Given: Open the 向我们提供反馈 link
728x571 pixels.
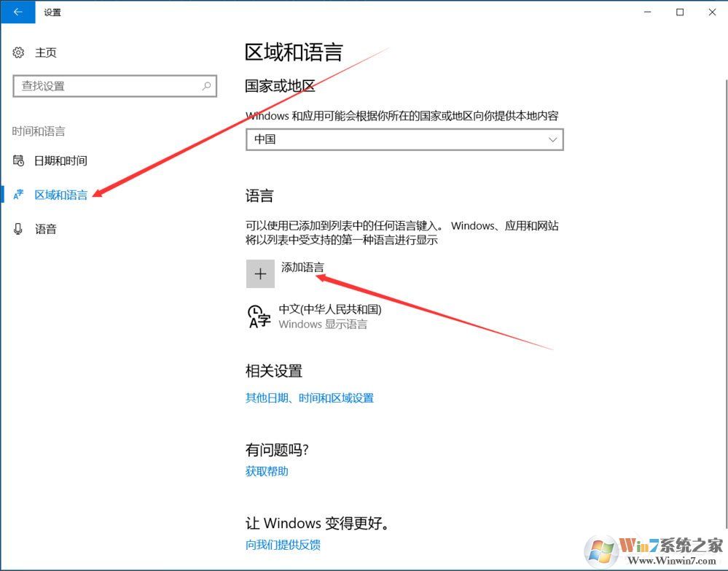Looking at the screenshot, I should (x=283, y=544).
